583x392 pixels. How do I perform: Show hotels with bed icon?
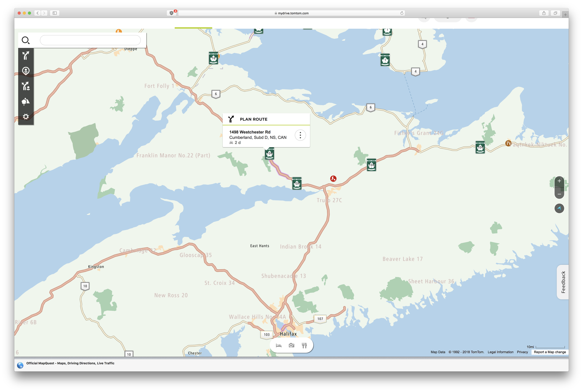click(x=279, y=345)
